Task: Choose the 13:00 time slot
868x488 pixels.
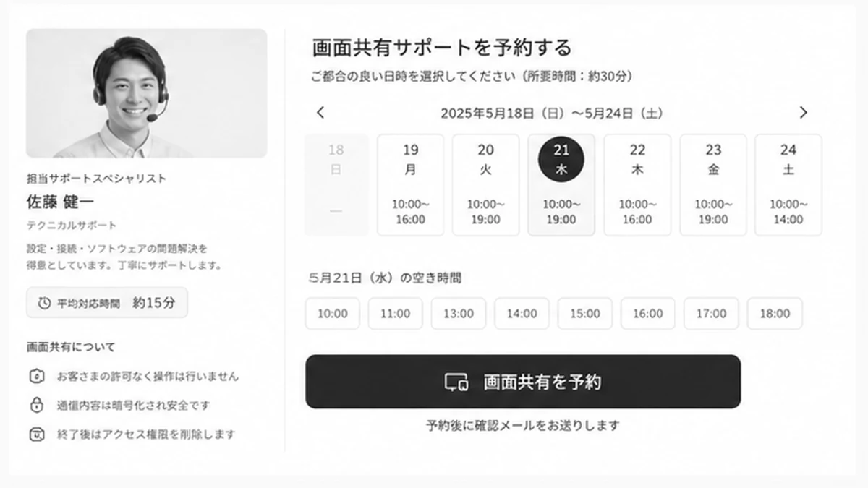Action: pyautogui.click(x=459, y=313)
